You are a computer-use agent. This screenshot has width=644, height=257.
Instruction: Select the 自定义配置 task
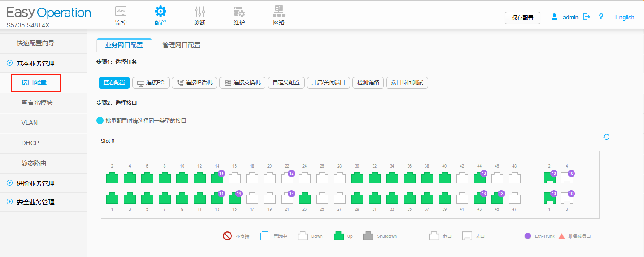tap(286, 83)
